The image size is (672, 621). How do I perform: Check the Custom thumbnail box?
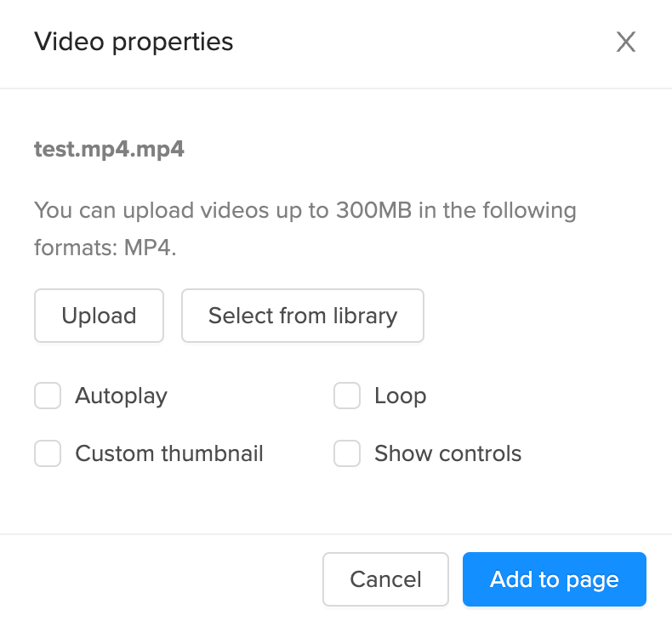pos(48,453)
